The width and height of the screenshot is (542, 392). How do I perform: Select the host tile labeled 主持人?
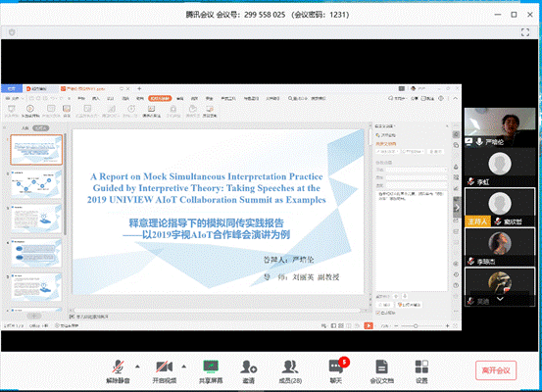[500, 208]
